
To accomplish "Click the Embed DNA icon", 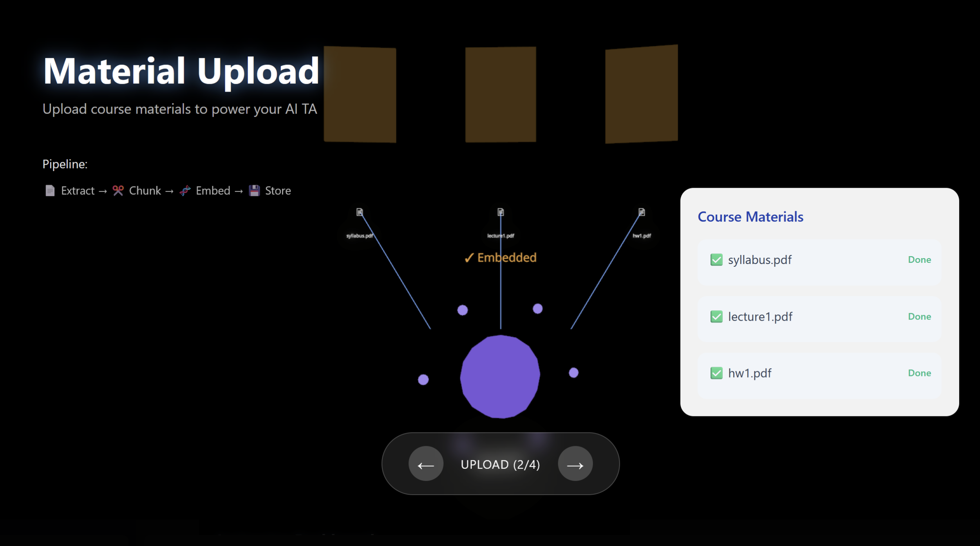I will (185, 191).
